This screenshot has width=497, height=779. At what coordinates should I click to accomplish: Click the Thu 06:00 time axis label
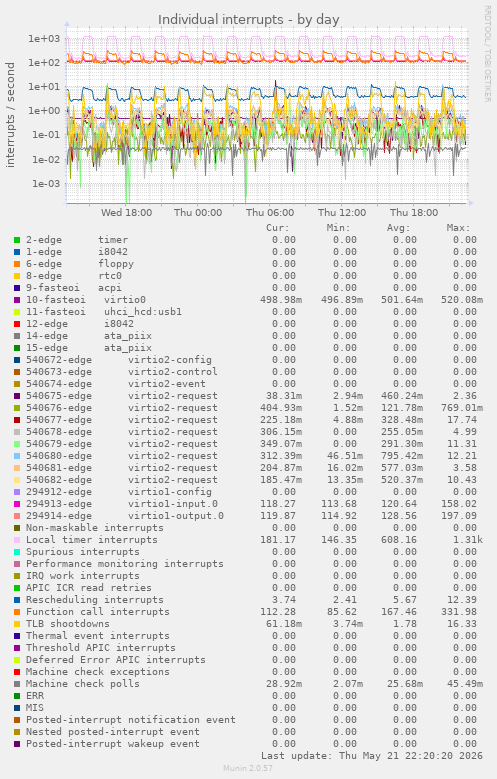270,213
